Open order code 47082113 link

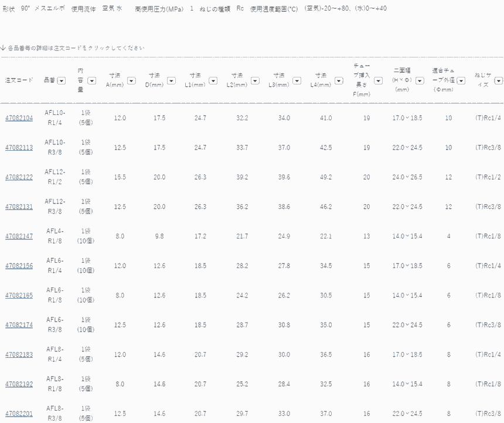[19, 148]
